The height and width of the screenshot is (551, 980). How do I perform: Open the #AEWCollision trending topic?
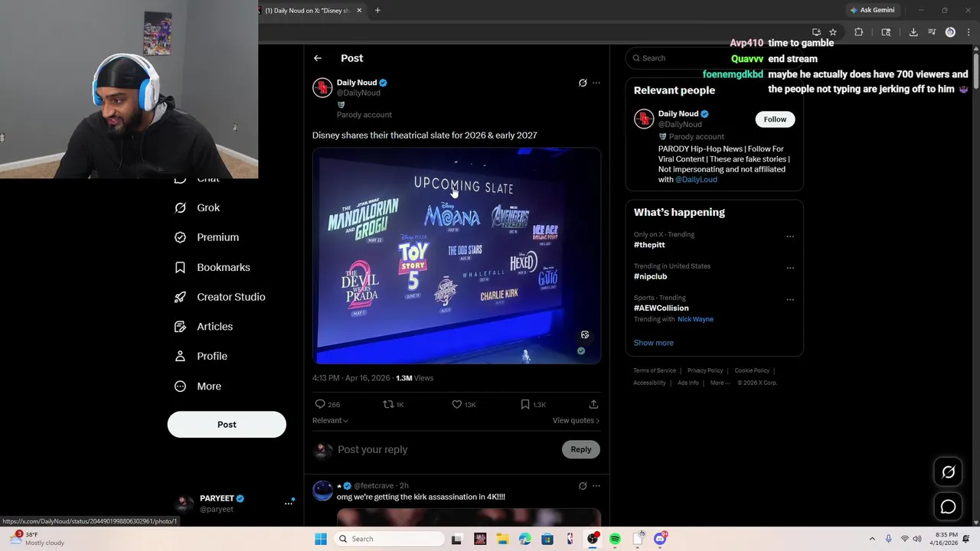point(661,308)
